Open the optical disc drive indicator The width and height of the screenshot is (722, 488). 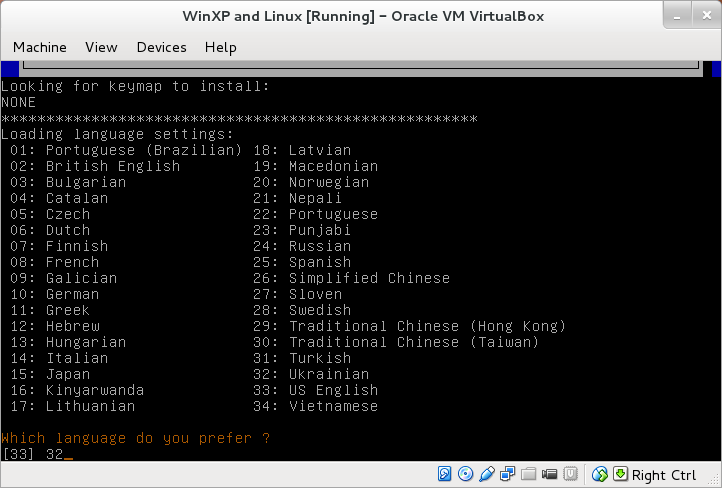point(466,474)
